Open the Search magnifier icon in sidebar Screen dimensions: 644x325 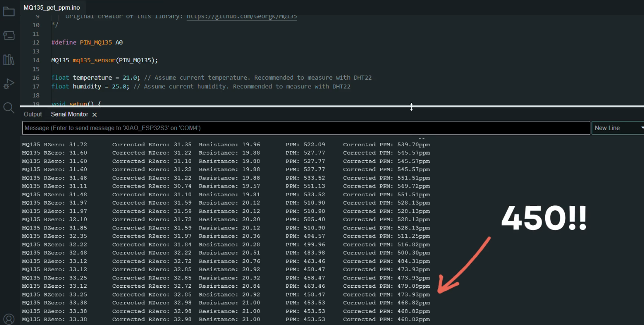[x=9, y=108]
